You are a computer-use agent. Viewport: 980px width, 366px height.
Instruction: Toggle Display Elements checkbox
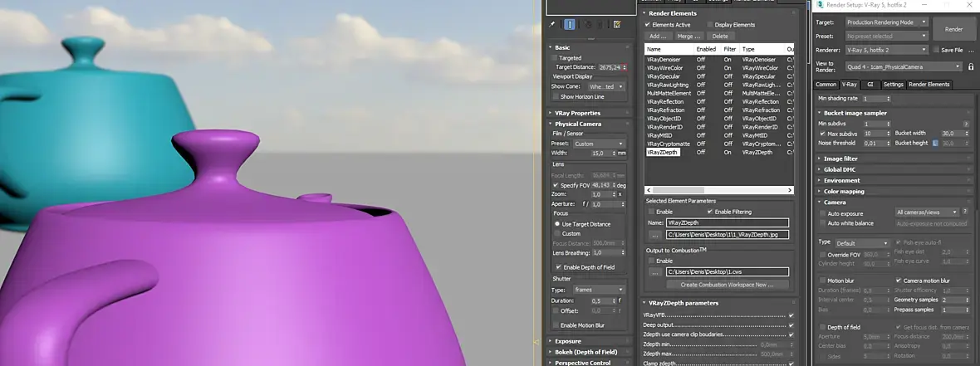(x=710, y=24)
